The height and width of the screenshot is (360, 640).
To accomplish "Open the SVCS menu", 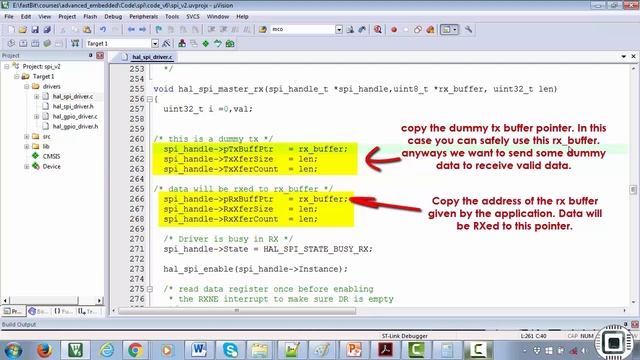I will tap(193, 17).
